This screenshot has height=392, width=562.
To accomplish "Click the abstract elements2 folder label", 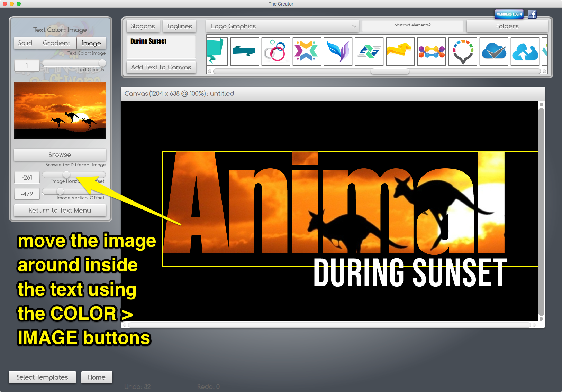I will 413,25.
